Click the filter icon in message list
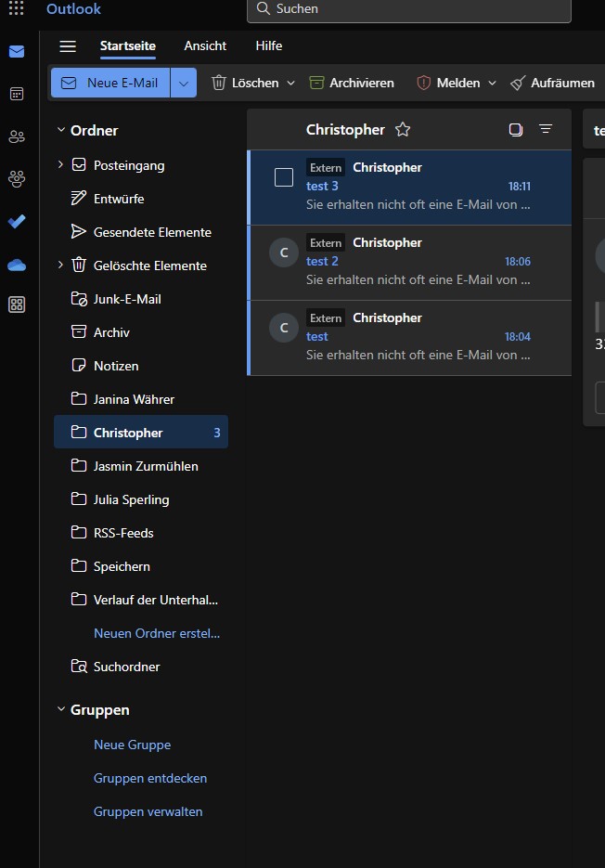605x868 pixels. point(546,130)
